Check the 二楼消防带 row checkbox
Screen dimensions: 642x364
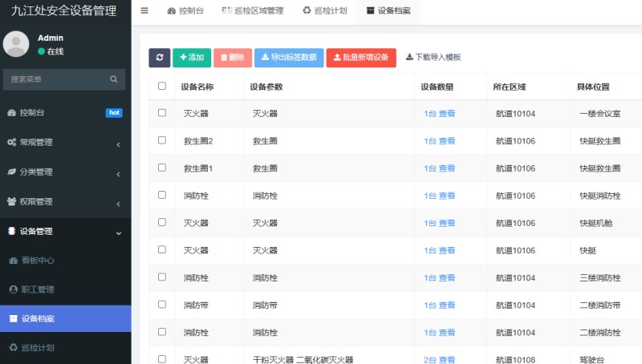pyautogui.click(x=162, y=305)
